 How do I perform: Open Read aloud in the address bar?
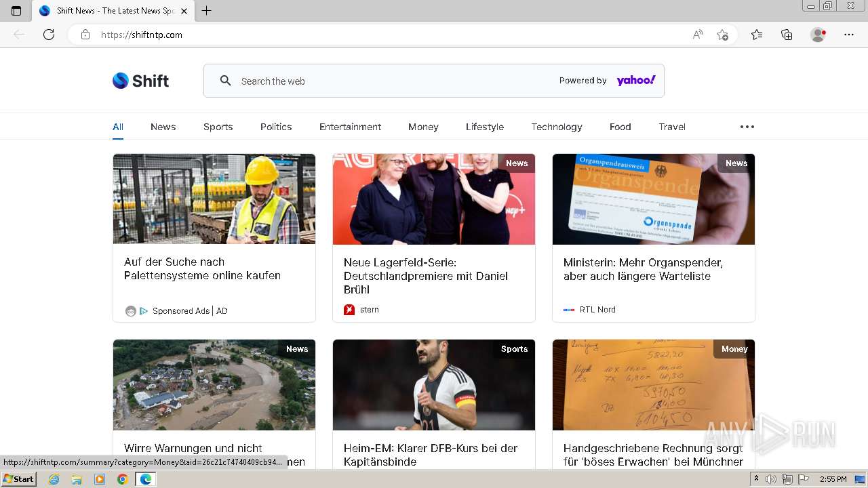[x=698, y=35]
